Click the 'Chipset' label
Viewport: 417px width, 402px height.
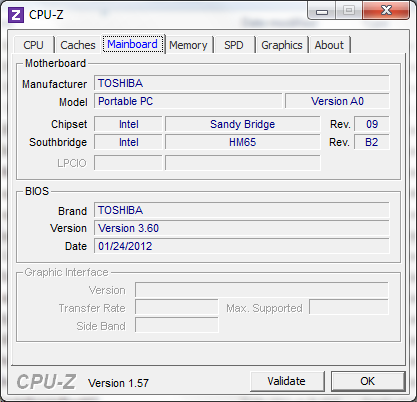[69, 124]
